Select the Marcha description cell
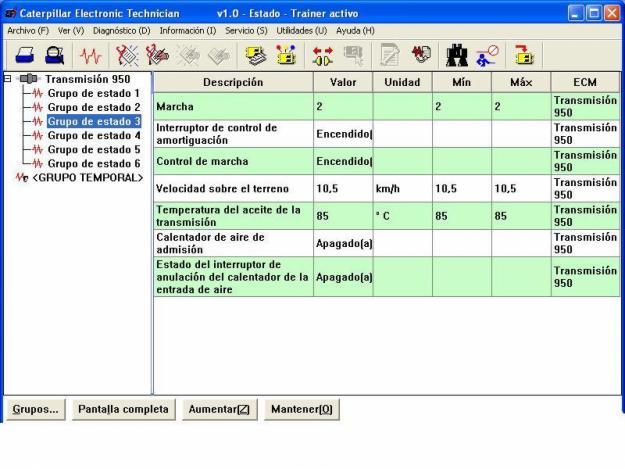 [234, 106]
